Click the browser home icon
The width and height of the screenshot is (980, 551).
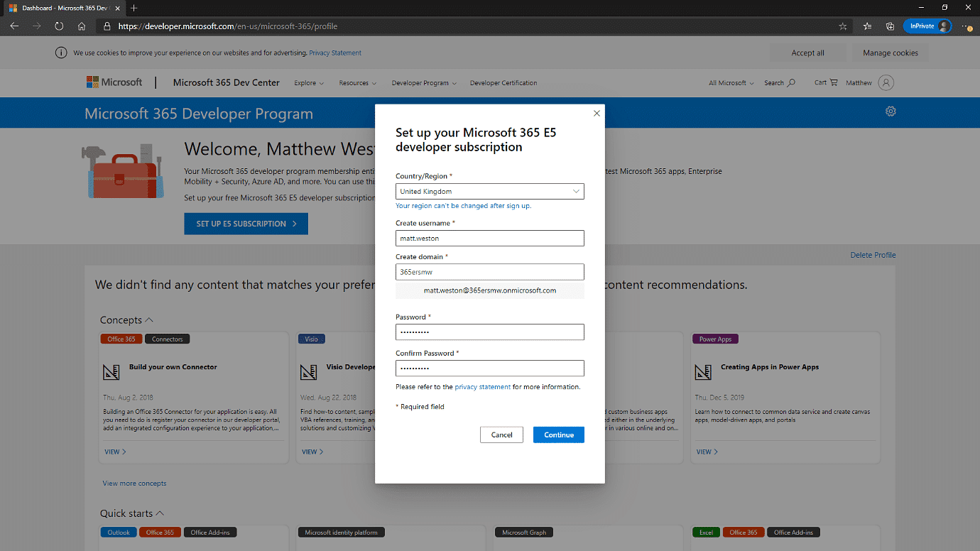coord(82,26)
